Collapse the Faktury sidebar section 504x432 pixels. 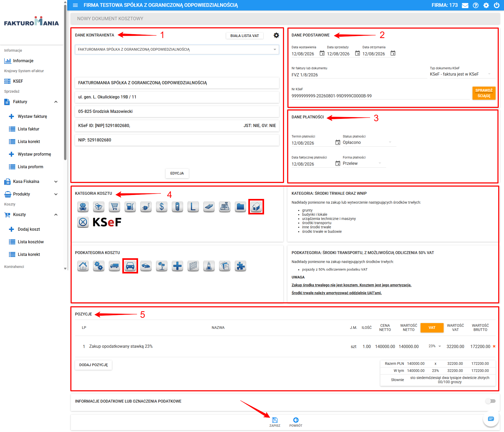pos(56,102)
